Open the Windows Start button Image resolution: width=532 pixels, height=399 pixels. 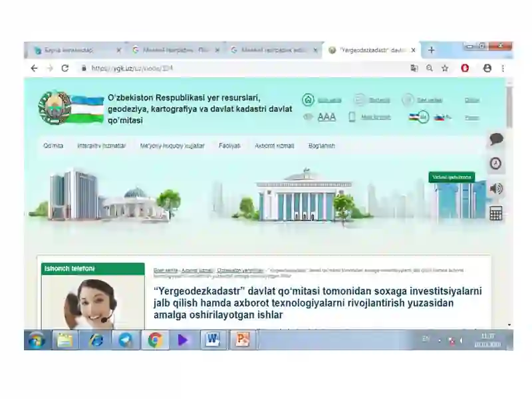coord(37,340)
